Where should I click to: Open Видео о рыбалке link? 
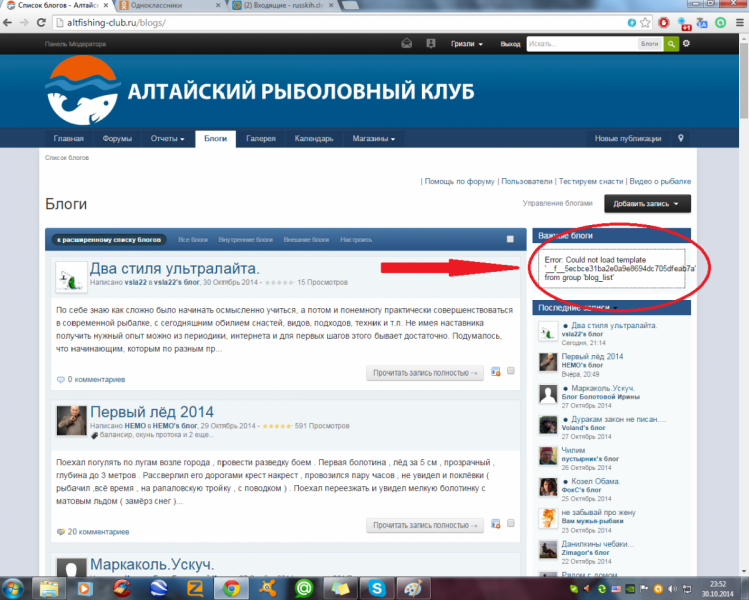point(660,182)
